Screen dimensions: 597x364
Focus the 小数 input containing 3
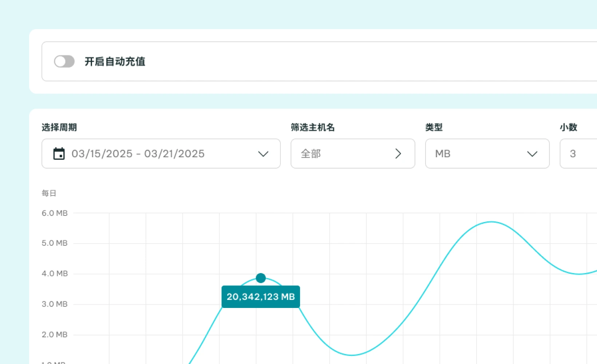tap(579, 154)
